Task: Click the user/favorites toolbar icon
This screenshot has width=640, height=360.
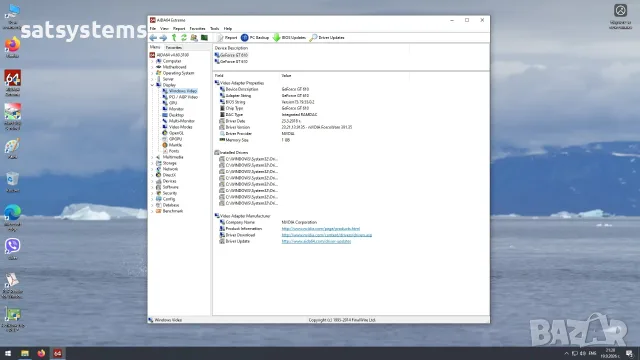Action: 194,38
